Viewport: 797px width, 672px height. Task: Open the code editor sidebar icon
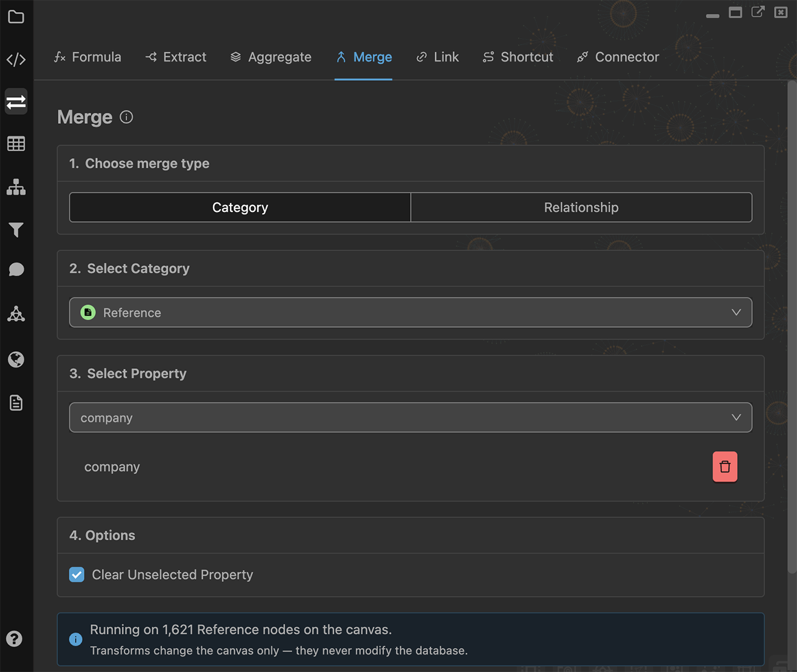16,59
